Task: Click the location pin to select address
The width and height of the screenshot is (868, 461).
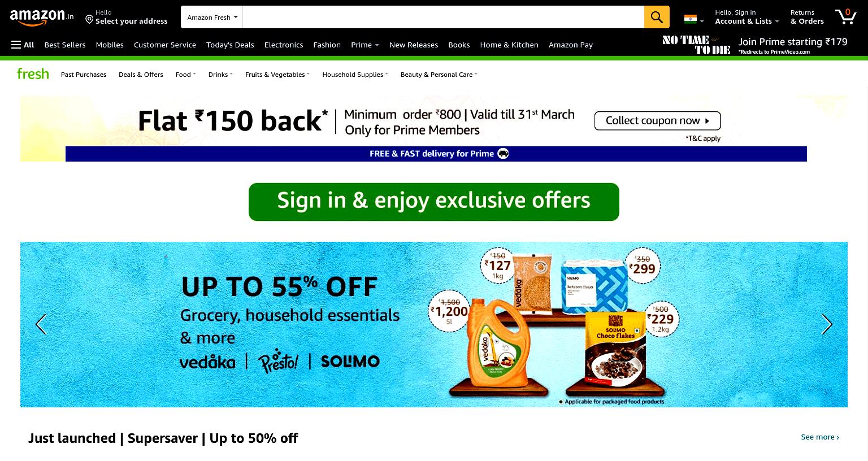Action: (89, 20)
